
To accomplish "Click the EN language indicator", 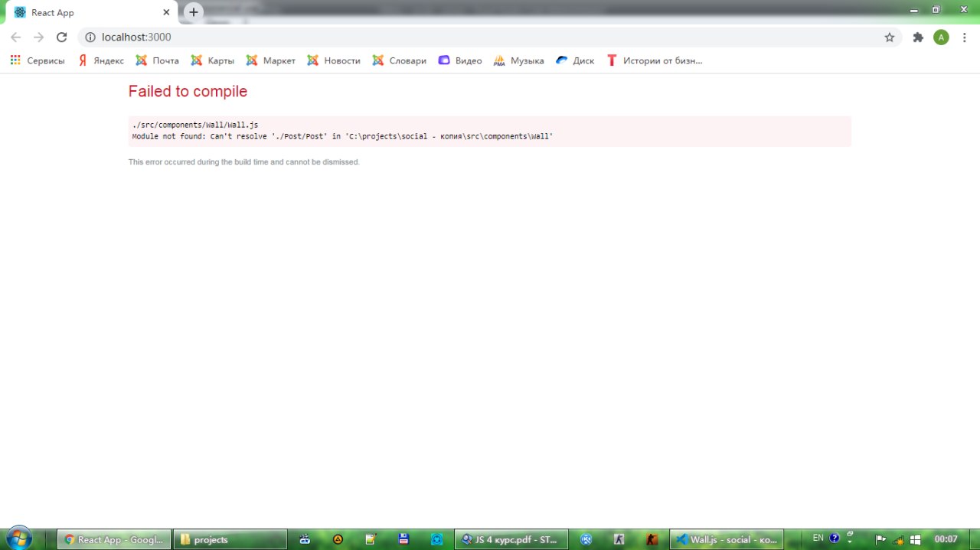I will click(818, 538).
